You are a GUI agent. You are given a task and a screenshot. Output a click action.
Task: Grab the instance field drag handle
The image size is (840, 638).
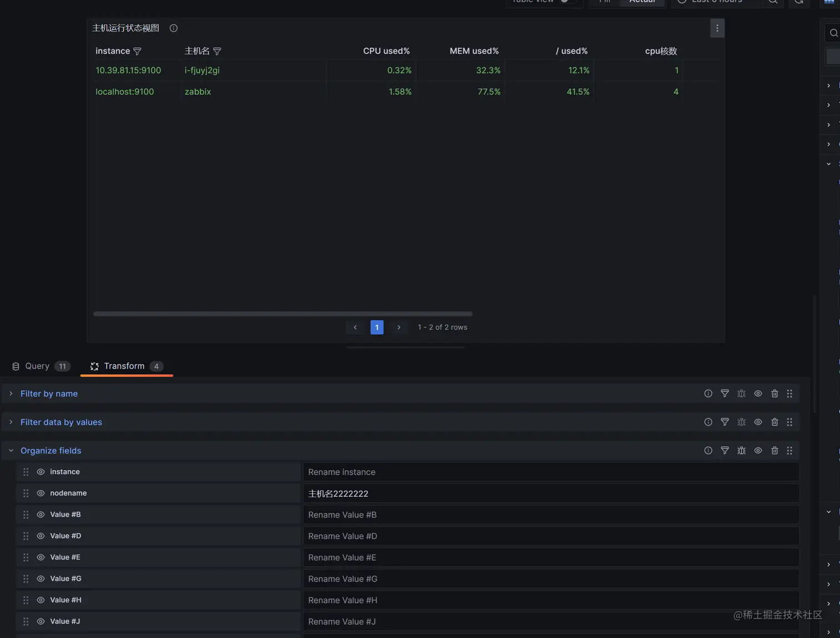tap(26, 472)
